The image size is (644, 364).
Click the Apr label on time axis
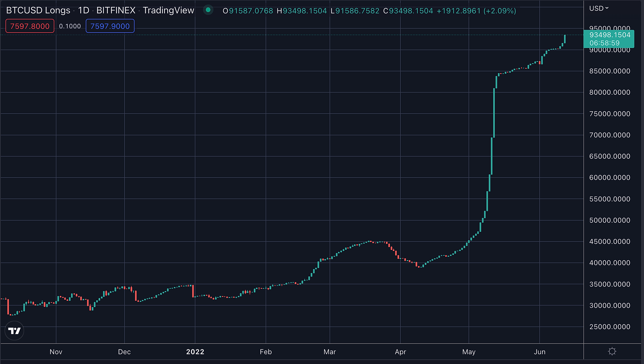pyautogui.click(x=400, y=352)
